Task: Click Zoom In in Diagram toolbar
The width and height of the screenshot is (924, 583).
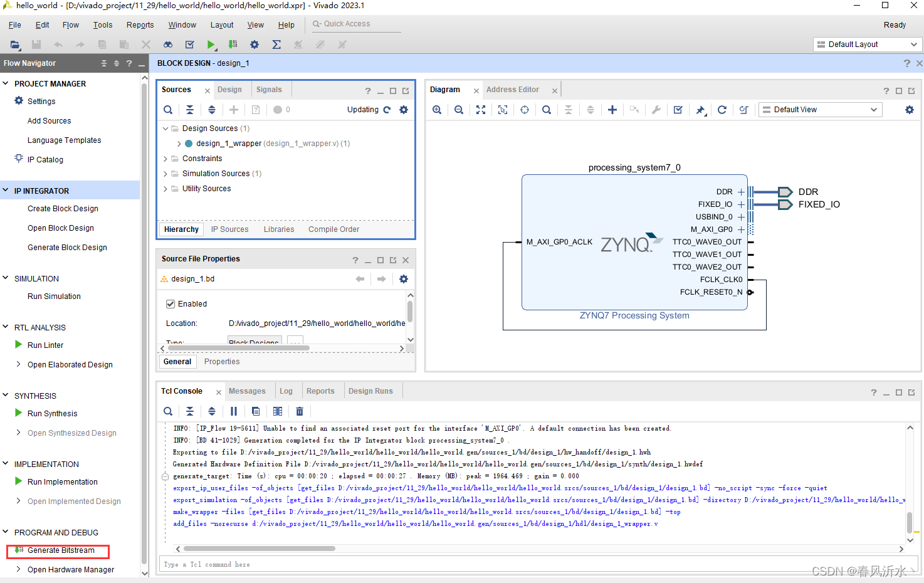Action: 437,110
